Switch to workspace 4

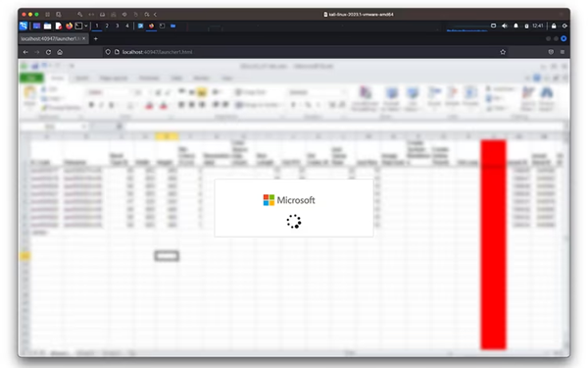tap(127, 26)
